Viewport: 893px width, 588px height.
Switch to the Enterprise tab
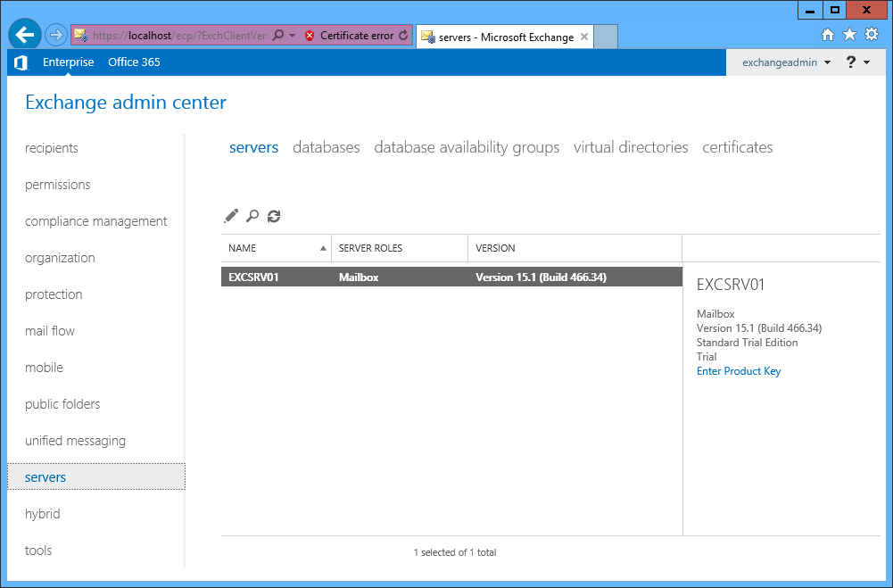point(69,62)
